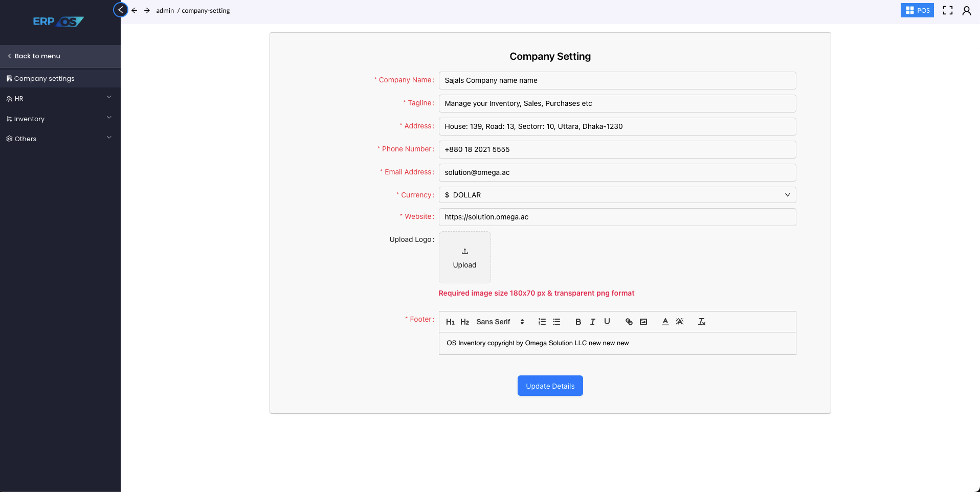Click the underline formatting icon
The image size is (980, 492).
tap(607, 322)
